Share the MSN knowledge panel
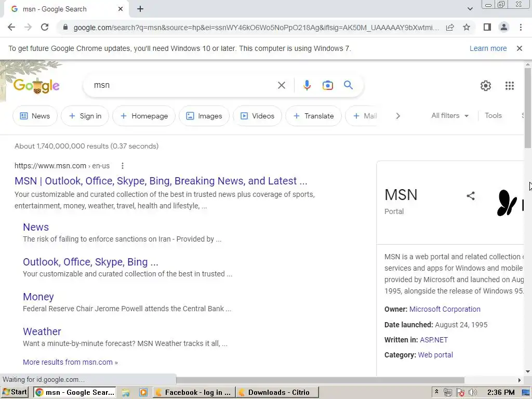Viewport: 532px width, 399px height. [471, 196]
